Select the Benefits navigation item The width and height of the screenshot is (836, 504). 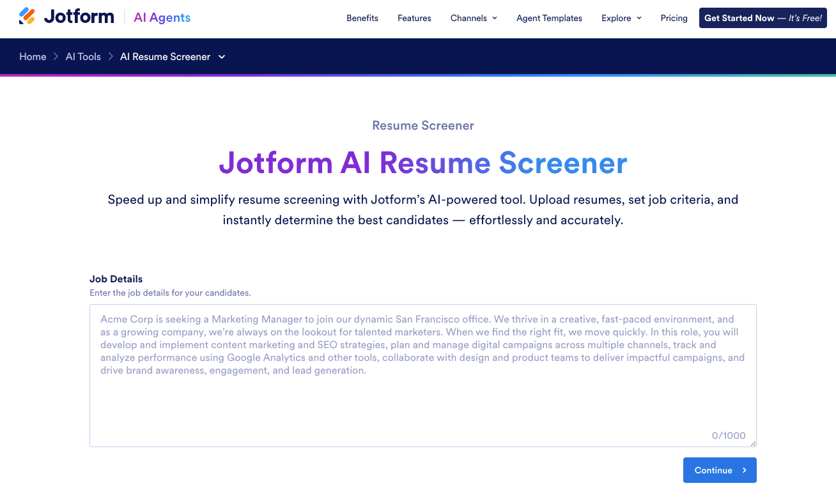pos(362,19)
